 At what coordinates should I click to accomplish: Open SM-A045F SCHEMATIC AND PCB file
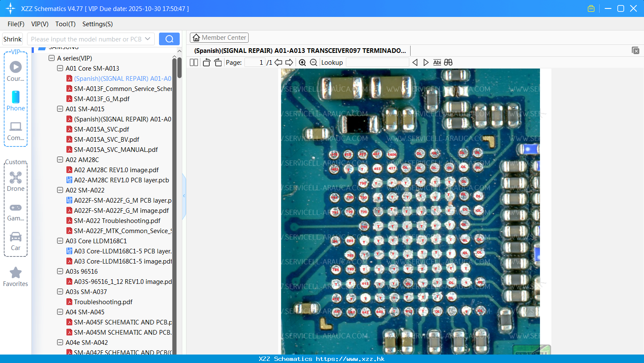[119, 322]
